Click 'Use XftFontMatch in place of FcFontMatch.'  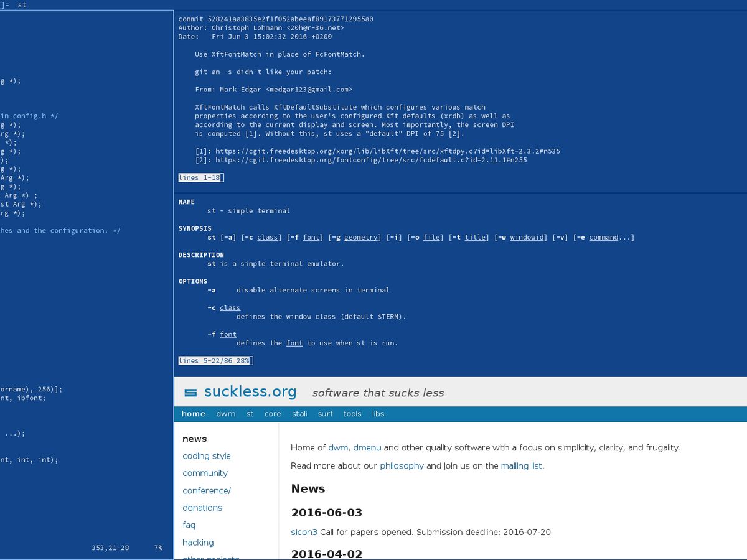pyautogui.click(x=280, y=54)
